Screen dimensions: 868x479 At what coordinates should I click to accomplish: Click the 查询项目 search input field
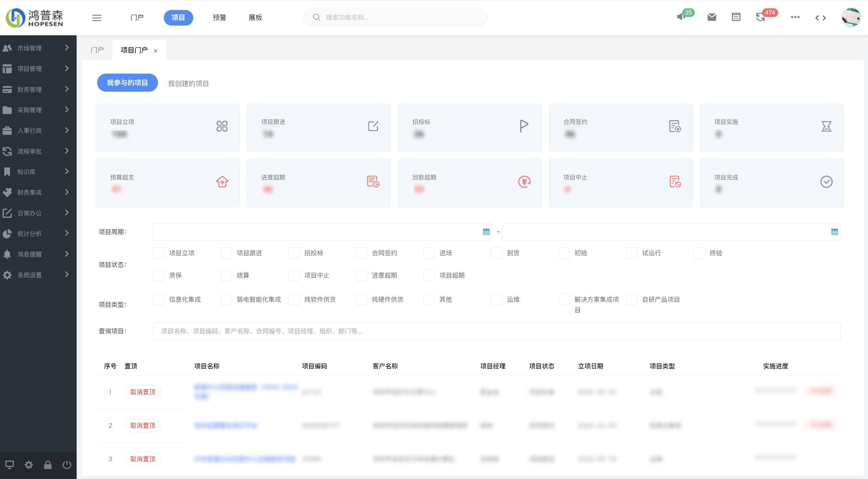point(497,331)
